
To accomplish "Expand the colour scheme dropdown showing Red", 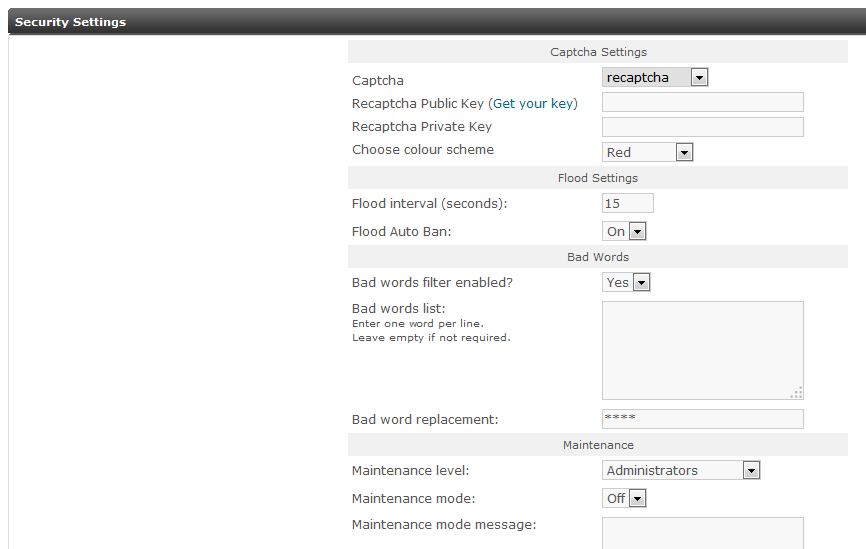I will (648, 152).
